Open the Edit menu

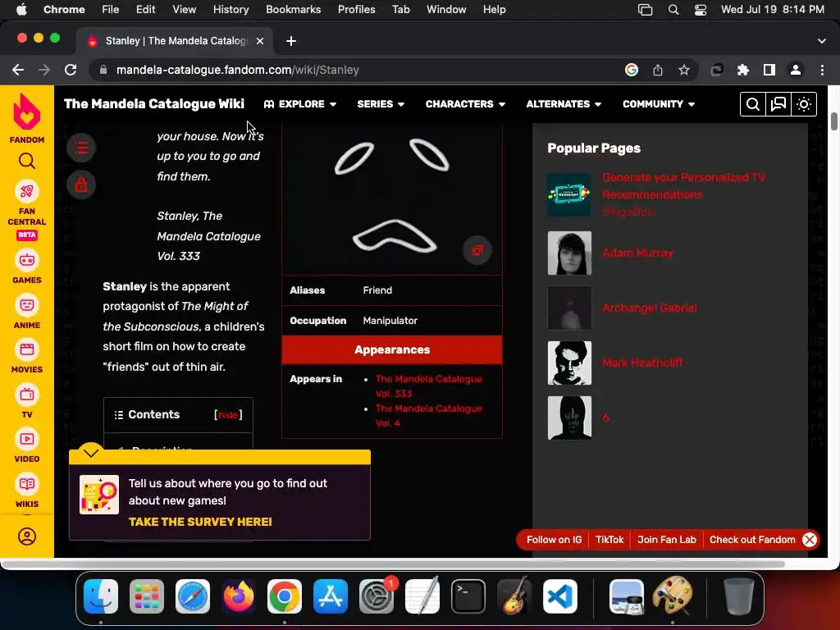145,9
